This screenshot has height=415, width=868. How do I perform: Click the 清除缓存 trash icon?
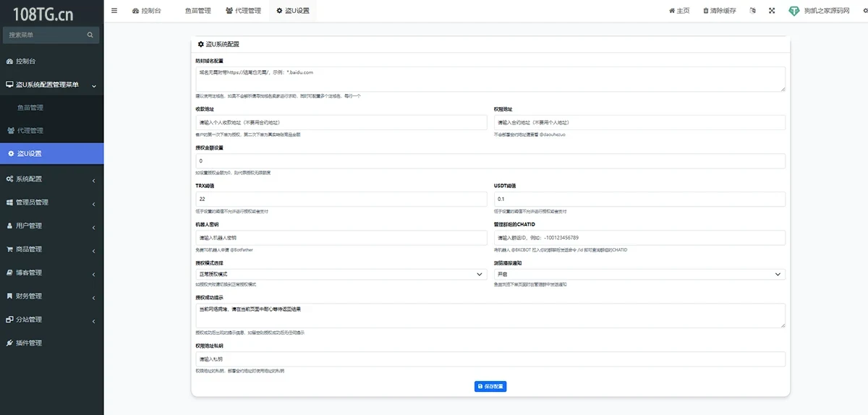pyautogui.click(x=706, y=11)
